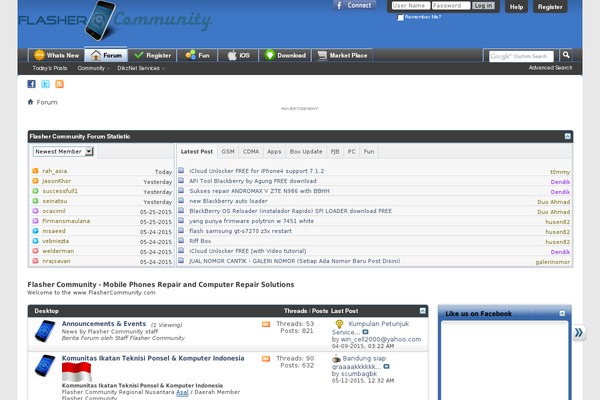
Task: Click the search magnifier button
Action: (566, 55)
